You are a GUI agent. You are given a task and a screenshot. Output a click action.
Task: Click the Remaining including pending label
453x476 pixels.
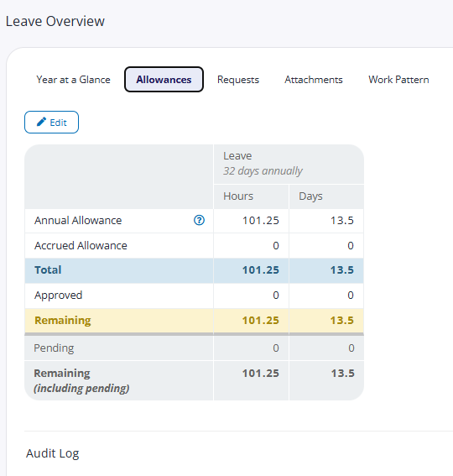[81, 380]
